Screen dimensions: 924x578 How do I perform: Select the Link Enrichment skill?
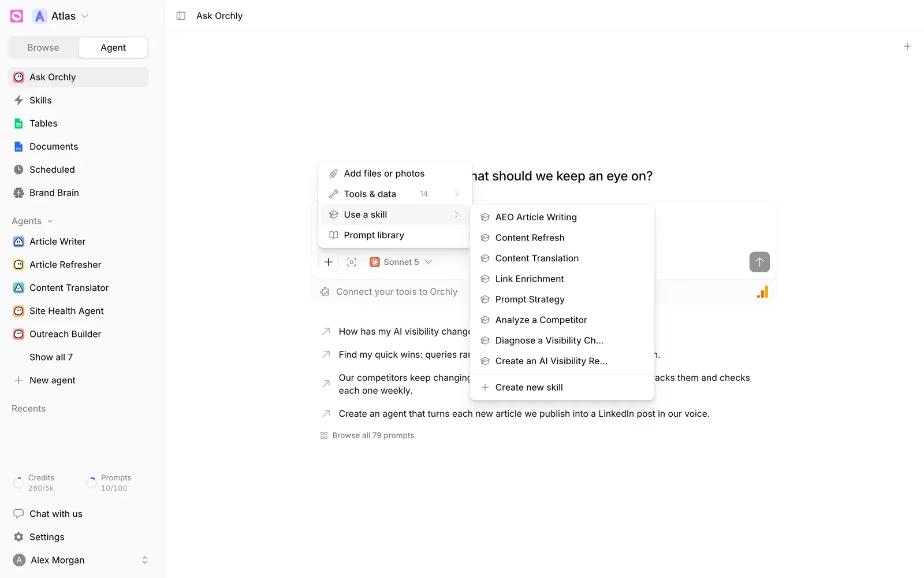[562, 279]
